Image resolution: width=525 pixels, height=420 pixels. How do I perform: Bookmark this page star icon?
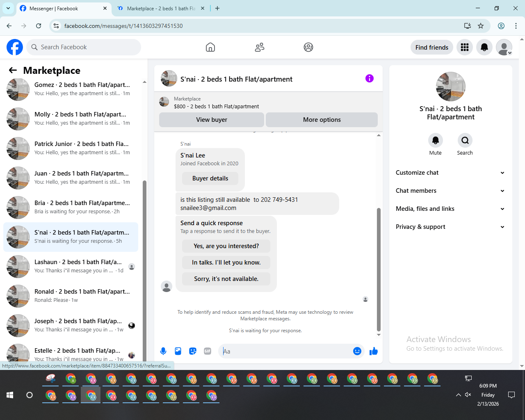point(481,26)
